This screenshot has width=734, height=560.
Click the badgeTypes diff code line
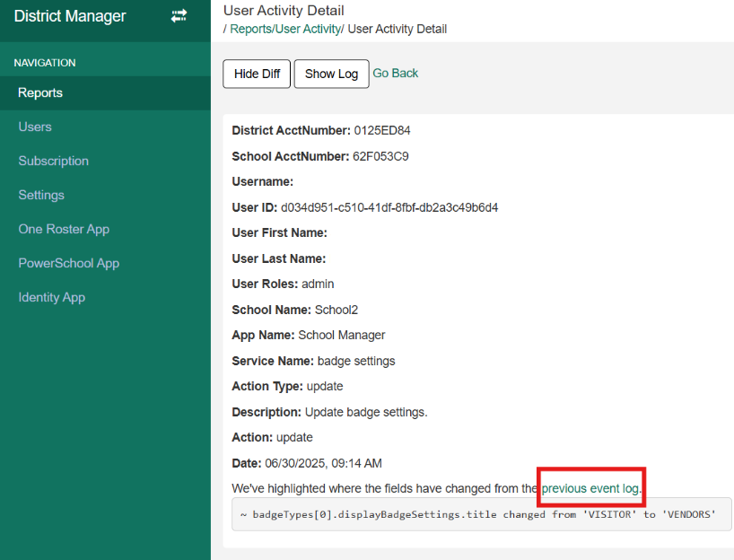(x=478, y=514)
